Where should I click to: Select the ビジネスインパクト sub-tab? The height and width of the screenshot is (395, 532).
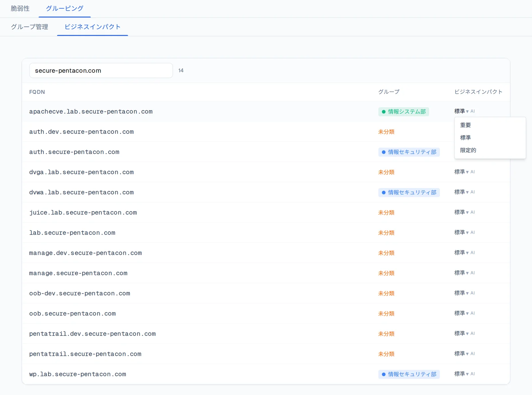[x=92, y=27]
